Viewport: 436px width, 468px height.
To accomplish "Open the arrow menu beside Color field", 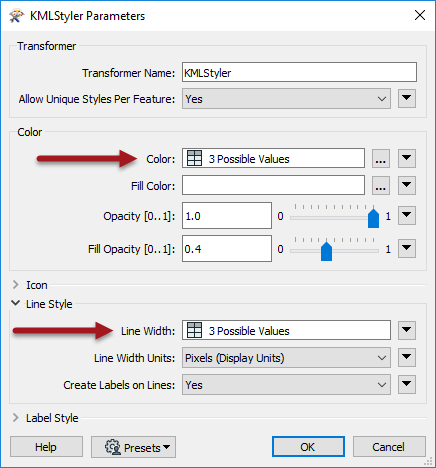I will [407, 158].
